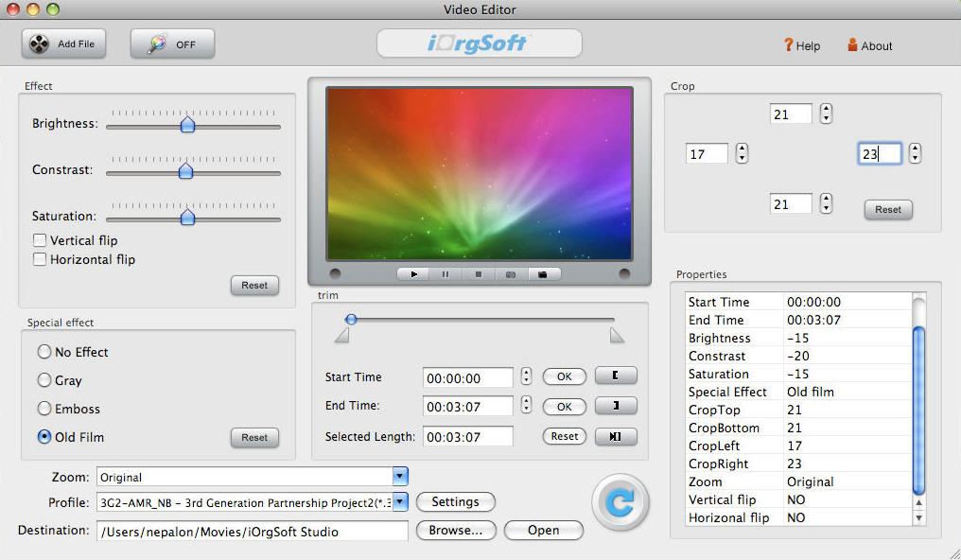Select the Brightness -15 property row

[799, 339]
